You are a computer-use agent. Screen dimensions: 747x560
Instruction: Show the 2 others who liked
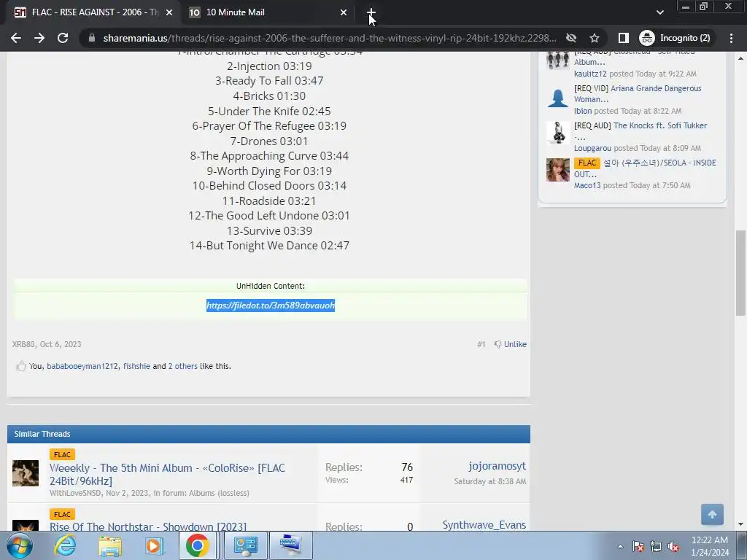pyautogui.click(x=182, y=366)
